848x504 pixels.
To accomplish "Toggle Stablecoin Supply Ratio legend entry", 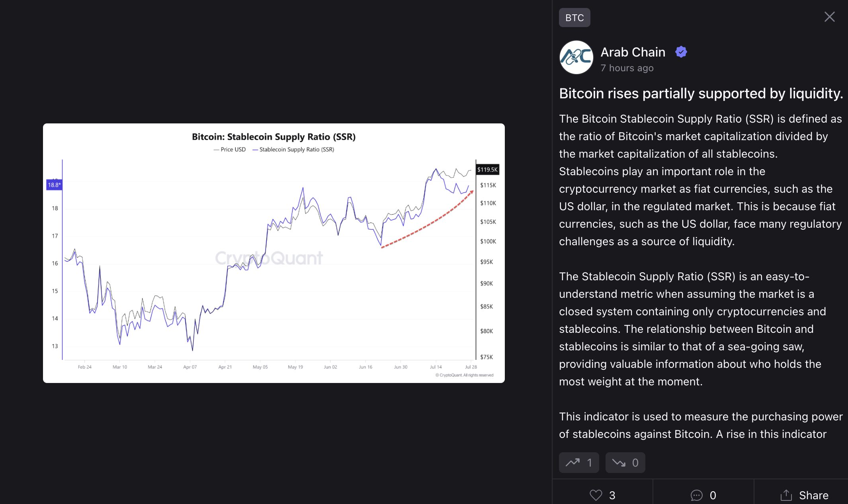I will (293, 149).
